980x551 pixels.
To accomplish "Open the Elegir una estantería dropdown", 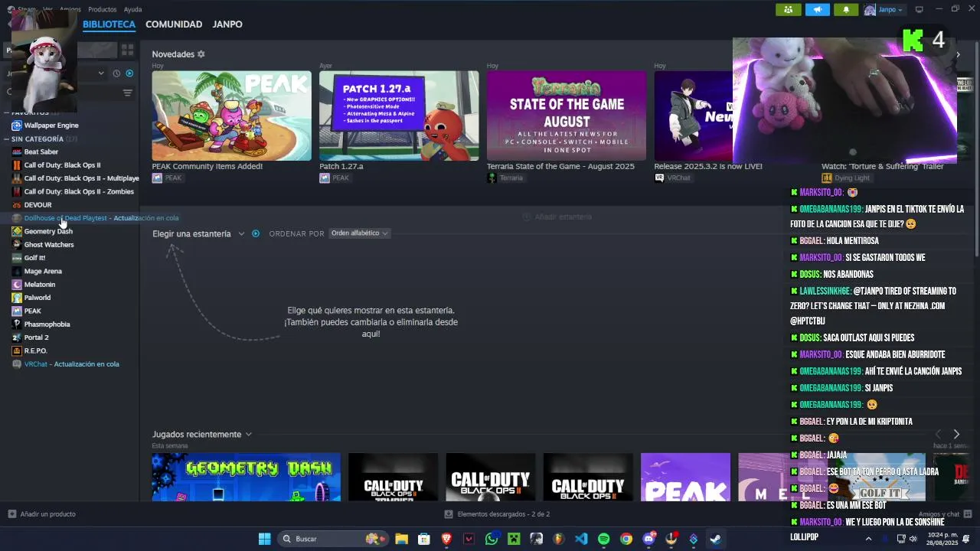I will pyautogui.click(x=198, y=234).
